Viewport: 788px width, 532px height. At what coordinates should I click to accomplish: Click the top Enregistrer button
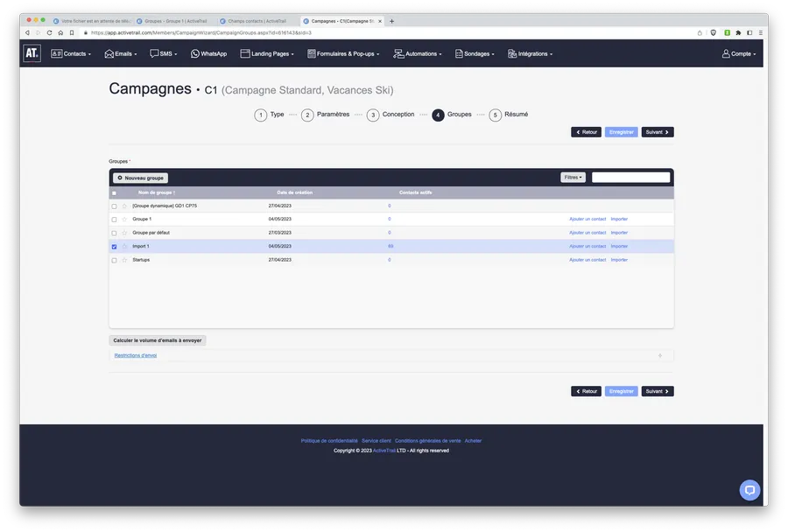tap(621, 132)
